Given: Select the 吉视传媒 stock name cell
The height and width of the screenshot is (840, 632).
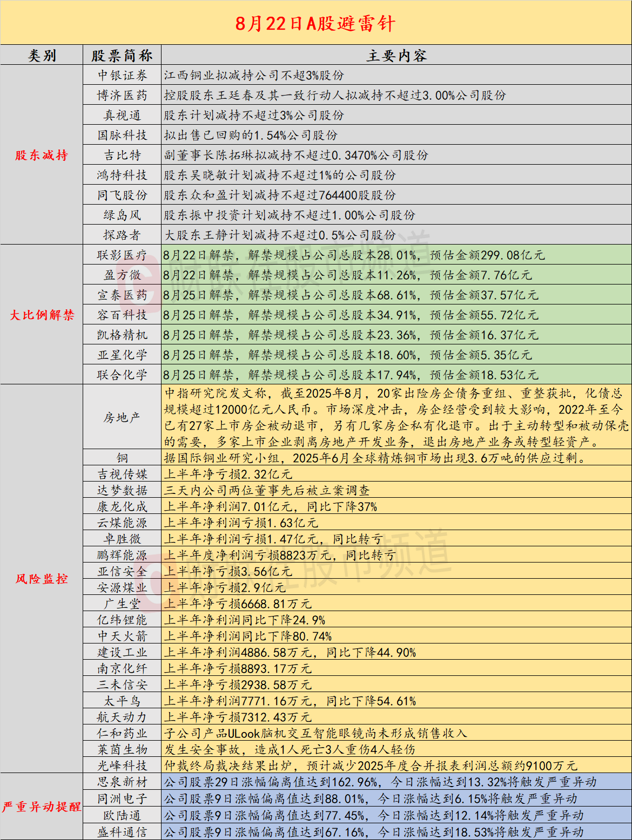Looking at the screenshot, I should [x=122, y=474].
